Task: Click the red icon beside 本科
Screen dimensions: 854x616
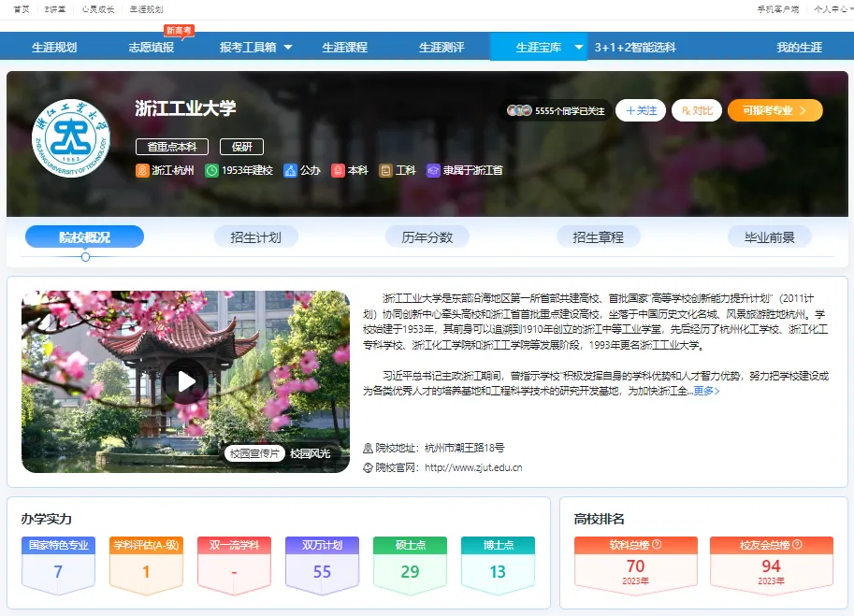Action: point(338,170)
